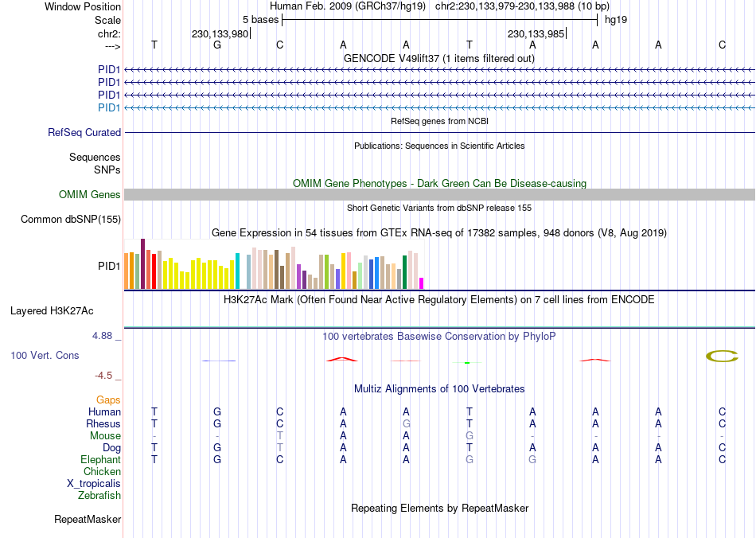Select the Common dbSNP(155) track label

point(71,220)
